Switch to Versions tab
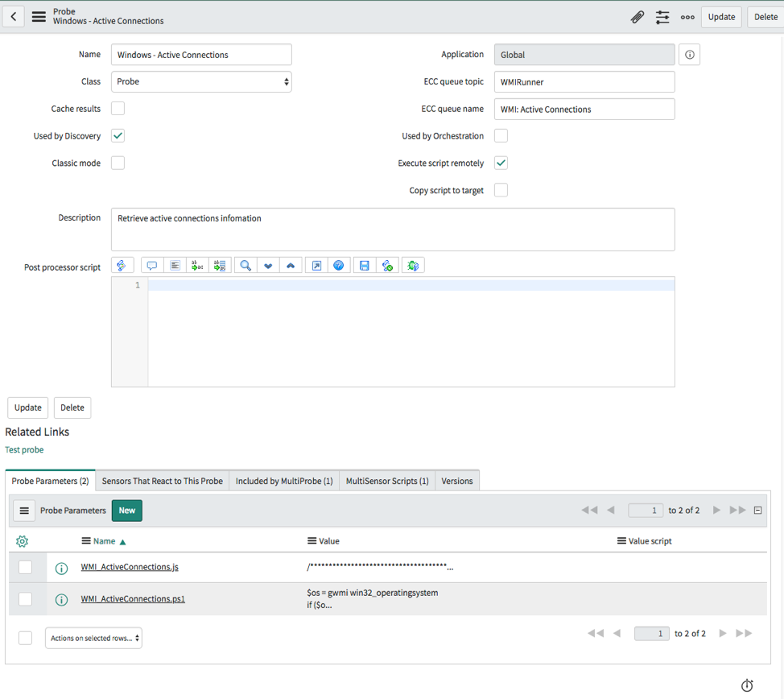The width and height of the screenshot is (784, 699). pyautogui.click(x=457, y=481)
